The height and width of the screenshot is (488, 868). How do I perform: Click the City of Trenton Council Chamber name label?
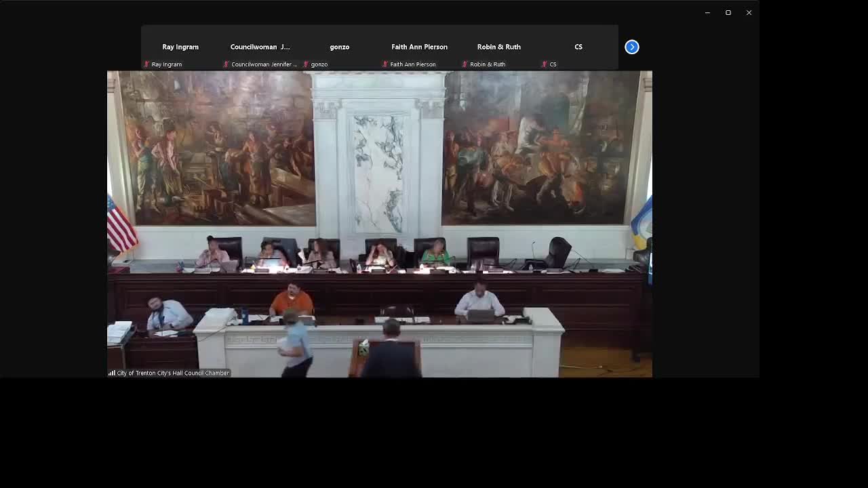[x=173, y=373]
